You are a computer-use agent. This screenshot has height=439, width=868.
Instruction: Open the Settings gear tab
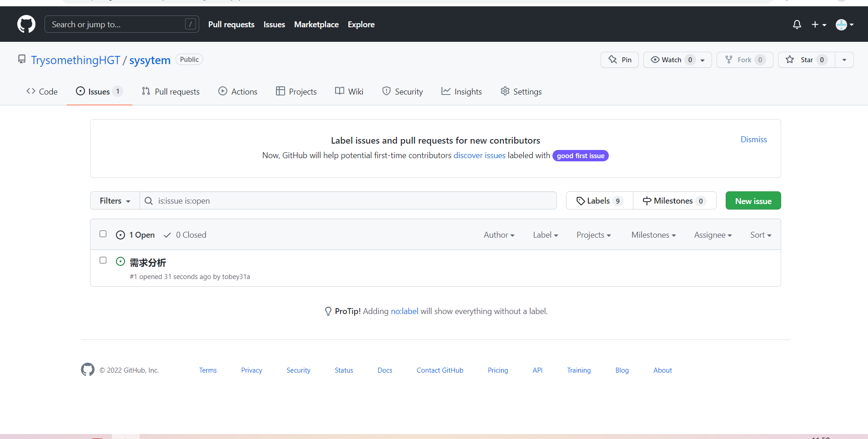tap(521, 91)
